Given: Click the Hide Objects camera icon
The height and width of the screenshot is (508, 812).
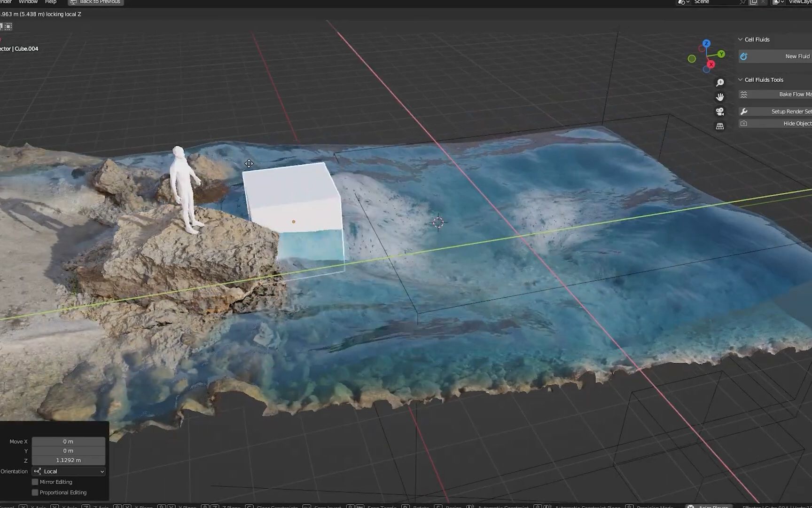Looking at the screenshot, I should tap(744, 123).
